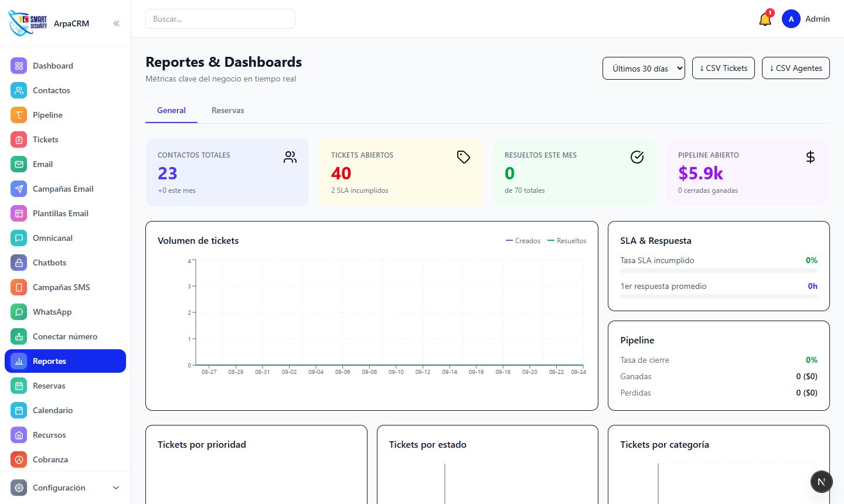Open Calendario using its sidebar icon

pyautogui.click(x=19, y=410)
